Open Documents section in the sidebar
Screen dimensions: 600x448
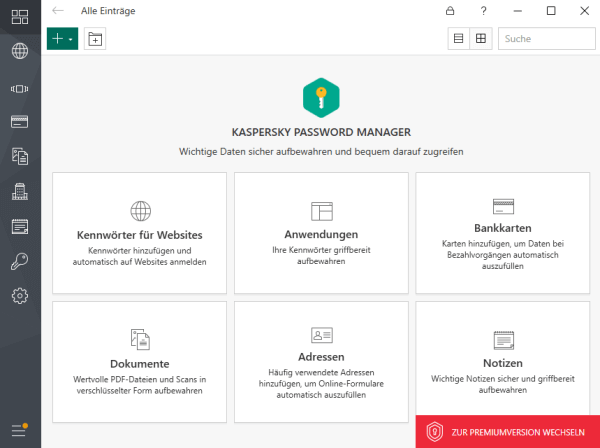click(x=20, y=156)
